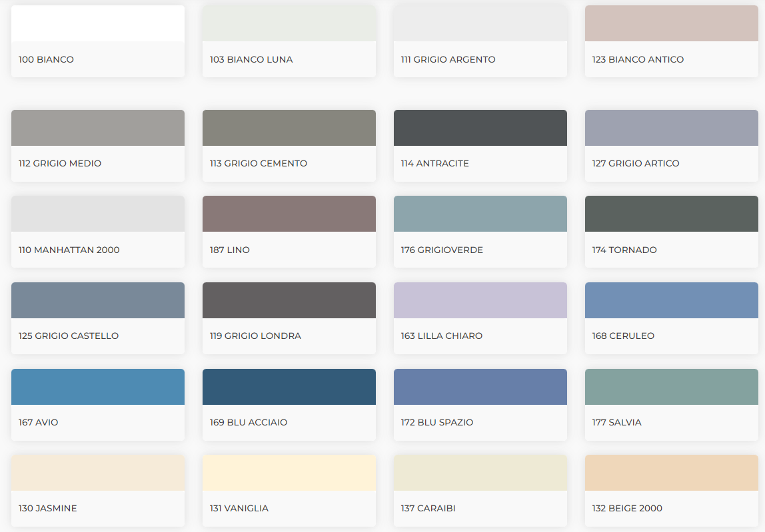The width and height of the screenshot is (765, 532).
Task: Choose the 169 BLU ACCIAIO swatch
Action: click(289, 405)
